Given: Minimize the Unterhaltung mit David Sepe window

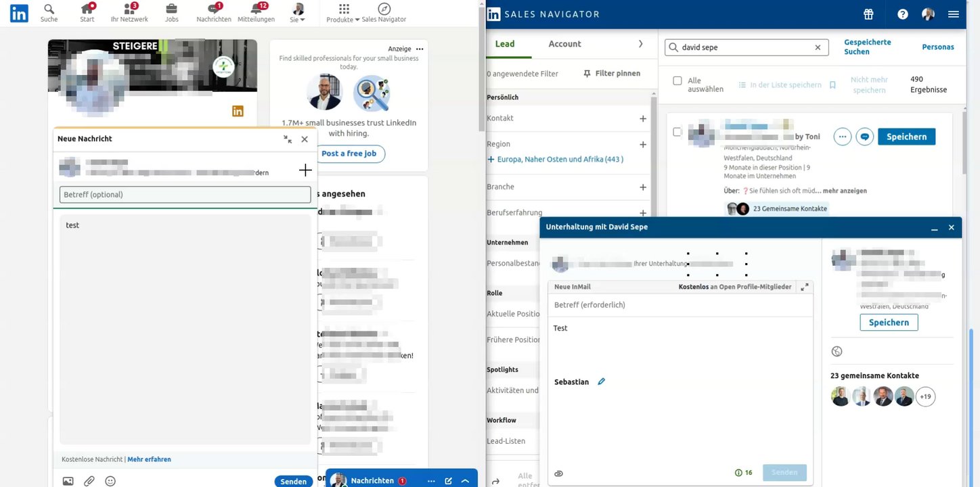Looking at the screenshot, I should click(935, 228).
